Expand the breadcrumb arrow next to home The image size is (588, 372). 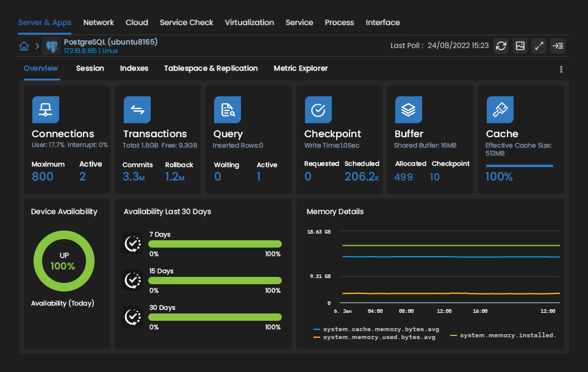pos(35,46)
